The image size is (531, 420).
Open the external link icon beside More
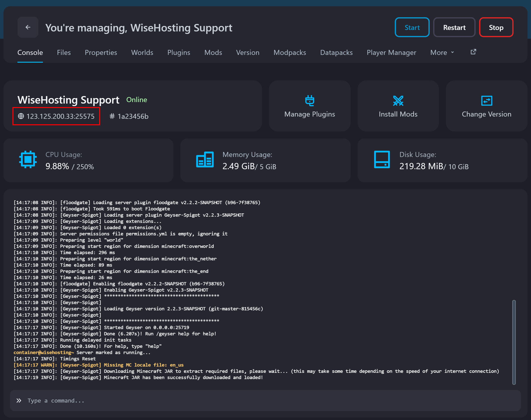click(x=473, y=52)
